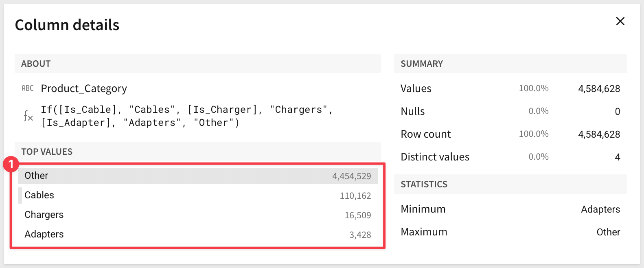
Task: Click the Maximum statistic row
Action: coord(510,232)
